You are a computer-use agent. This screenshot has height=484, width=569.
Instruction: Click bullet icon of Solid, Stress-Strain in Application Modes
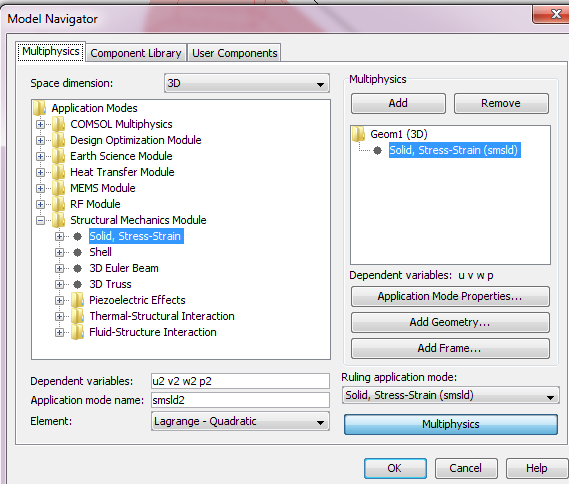[x=77, y=236]
